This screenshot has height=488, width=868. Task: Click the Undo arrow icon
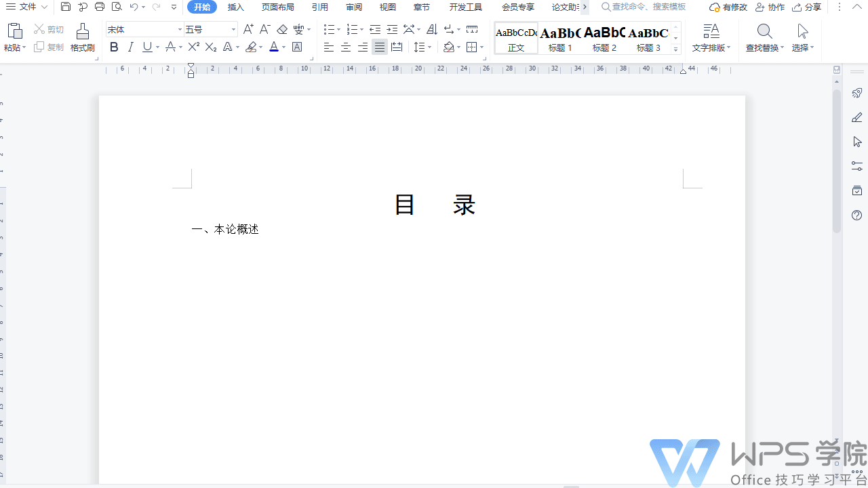point(134,7)
